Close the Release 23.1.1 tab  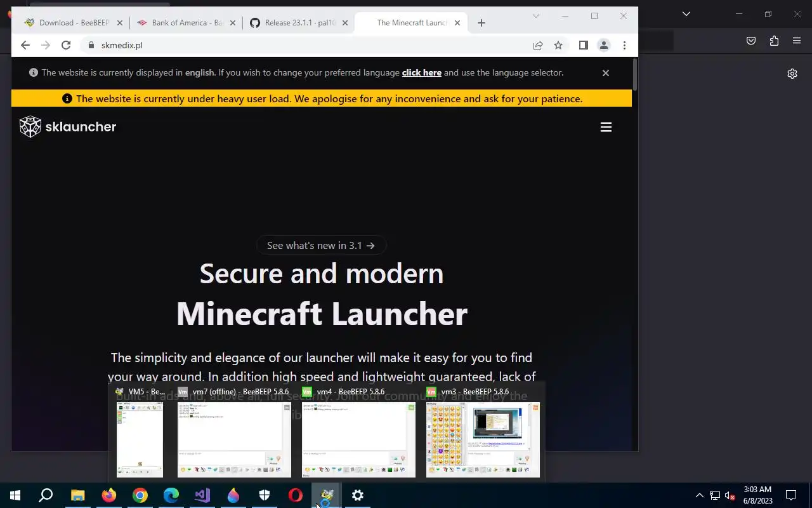click(345, 23)
